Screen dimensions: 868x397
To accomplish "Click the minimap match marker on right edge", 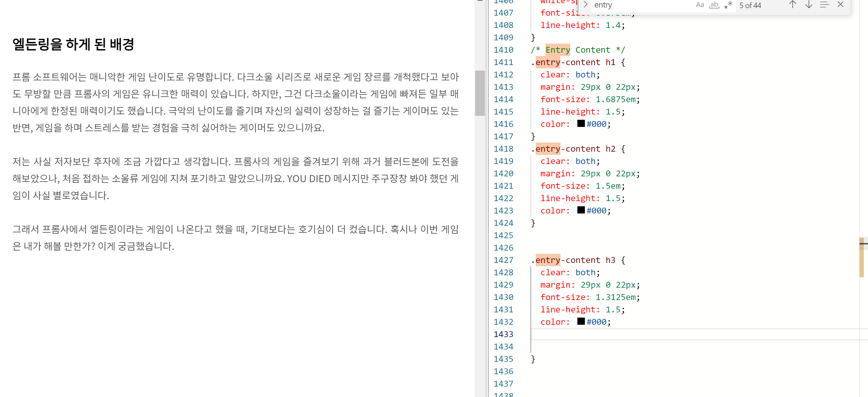I will click(861, 257).
